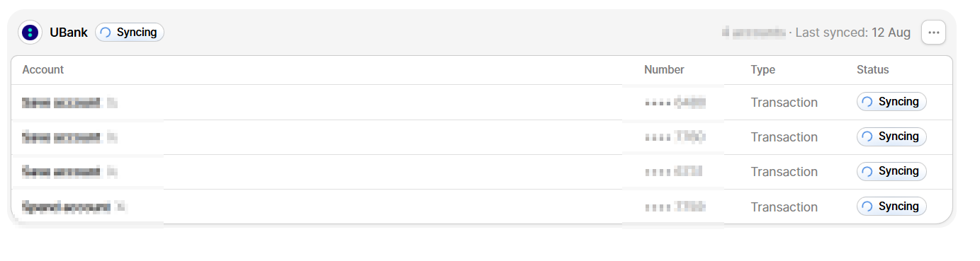Click the spinner icon beside UBank name

coord(106,33)
